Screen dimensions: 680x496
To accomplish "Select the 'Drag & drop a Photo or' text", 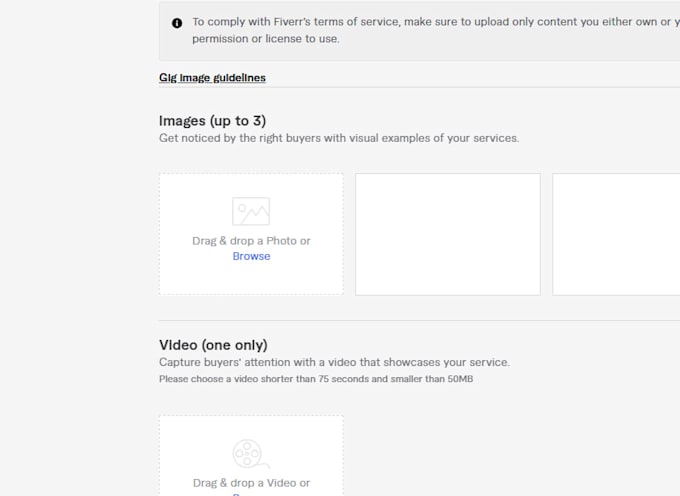I will [x=251, y=241].
